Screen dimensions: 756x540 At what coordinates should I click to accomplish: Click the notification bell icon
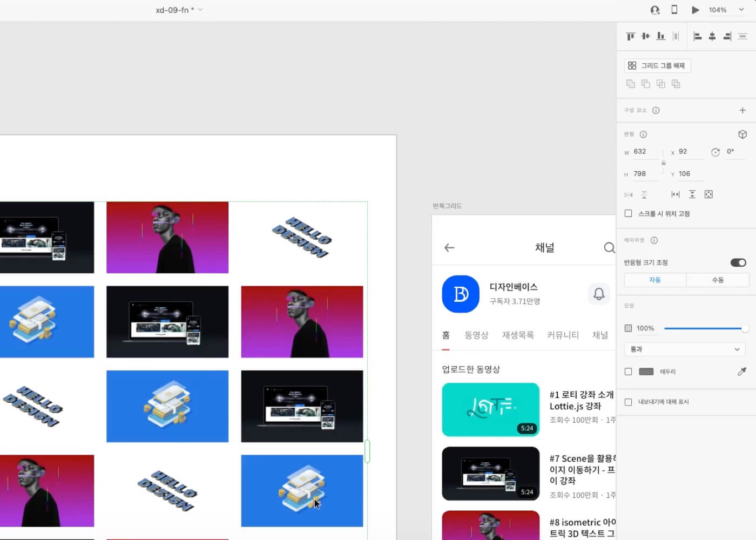coord(599,294)
